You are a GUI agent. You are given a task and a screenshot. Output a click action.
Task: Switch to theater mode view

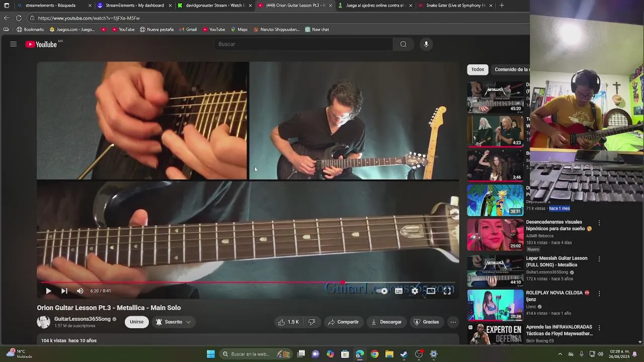[x=431, y=291]
